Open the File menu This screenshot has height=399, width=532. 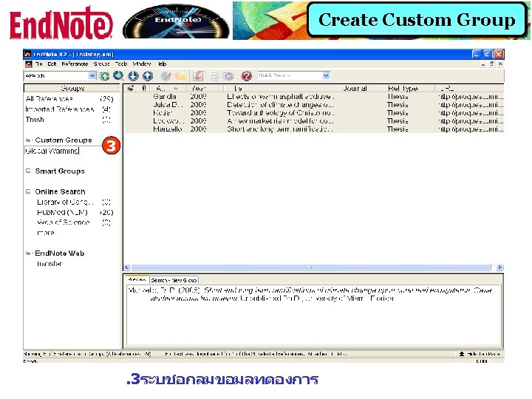click(x=39, y=64)
